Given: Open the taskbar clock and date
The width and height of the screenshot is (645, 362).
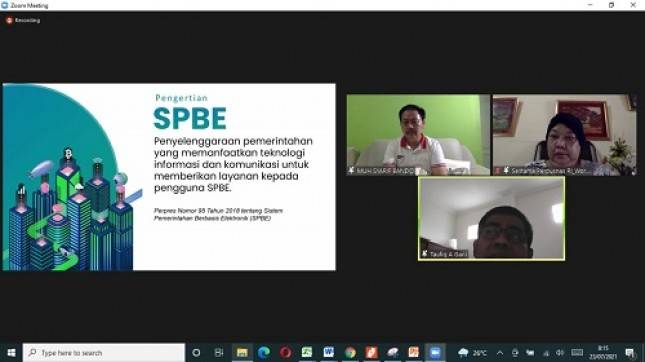Looking at the screenshot, I should [603, 353].
